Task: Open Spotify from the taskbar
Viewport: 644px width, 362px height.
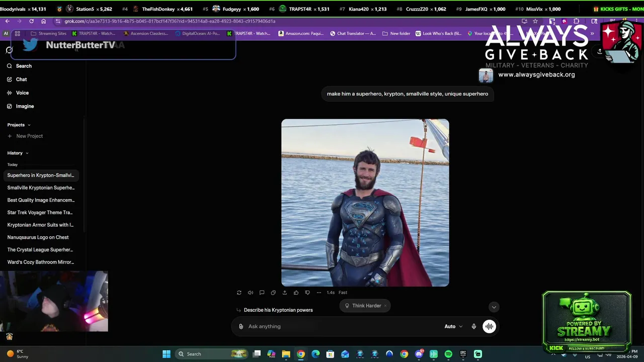Action: [448, 354]
